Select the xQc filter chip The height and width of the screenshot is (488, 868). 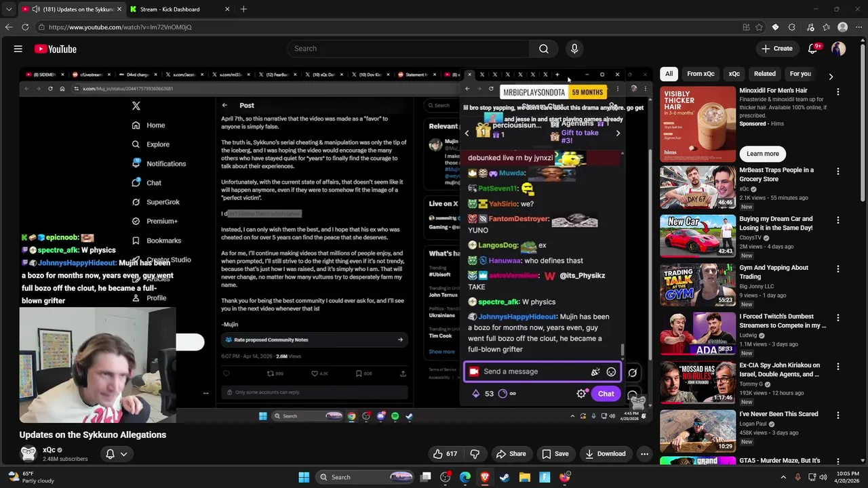click(734, 74)
